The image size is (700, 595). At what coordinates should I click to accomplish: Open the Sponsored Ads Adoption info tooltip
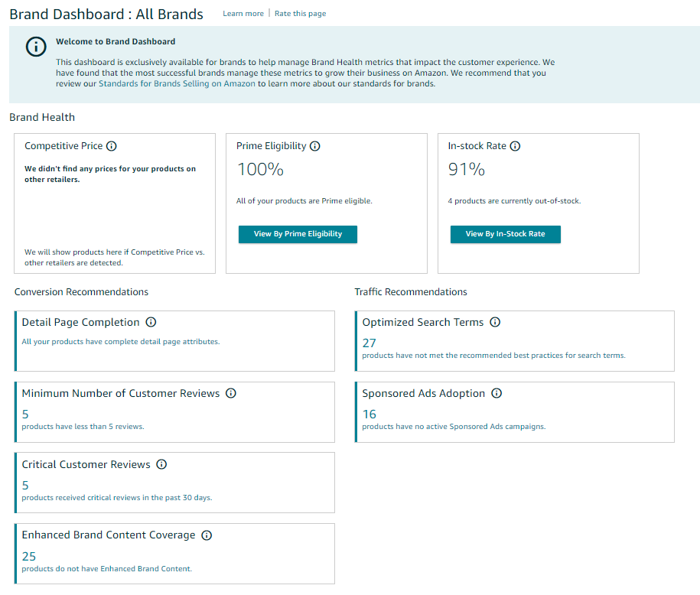497,393
